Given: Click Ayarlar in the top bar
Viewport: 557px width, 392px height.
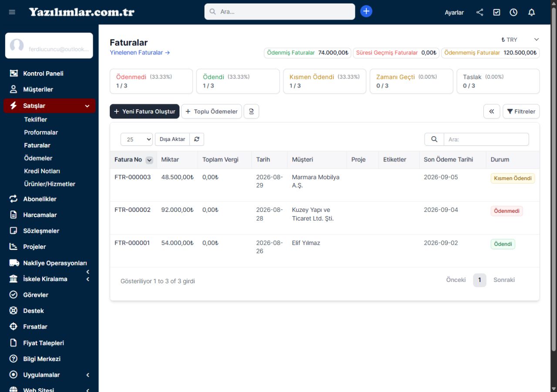Looking at the screenshot, I should coord(454,13).
